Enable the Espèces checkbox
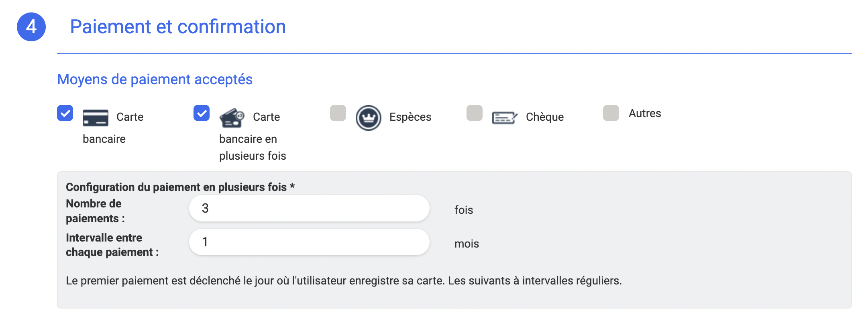This screenshot has width=868, height=329. coord(338,114)
